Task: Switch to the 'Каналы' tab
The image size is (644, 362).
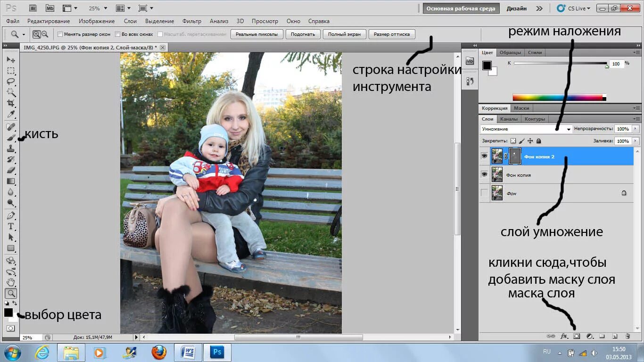Action: 509,119
